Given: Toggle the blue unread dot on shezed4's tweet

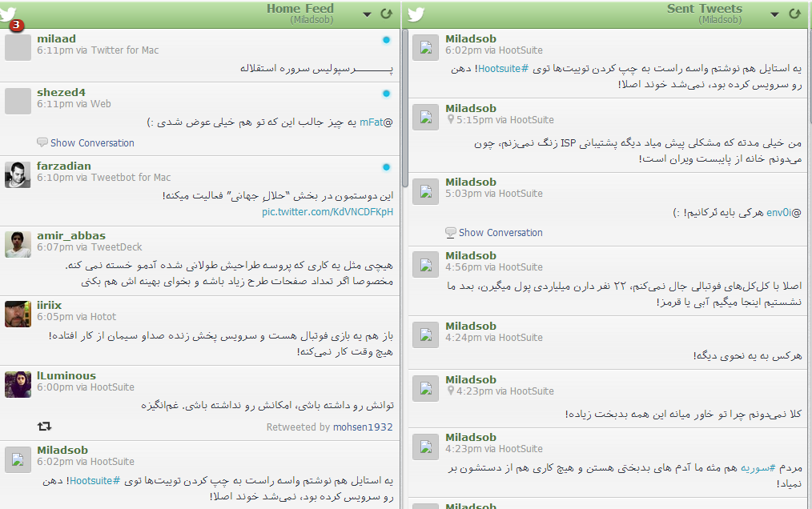Looking at the screenshot, I should pos(386,92).
